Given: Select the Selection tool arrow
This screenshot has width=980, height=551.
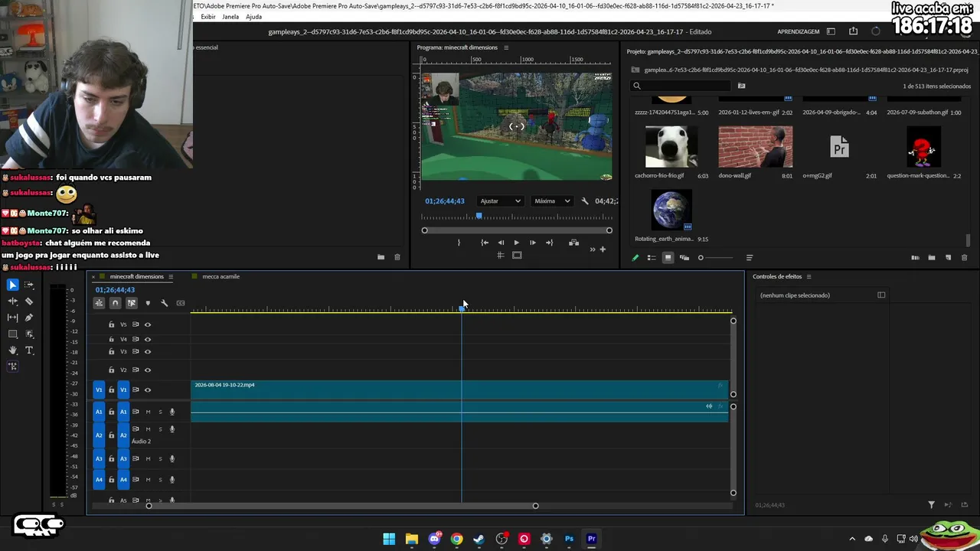Looking at the screenshot, I should (x=12, y=285).
